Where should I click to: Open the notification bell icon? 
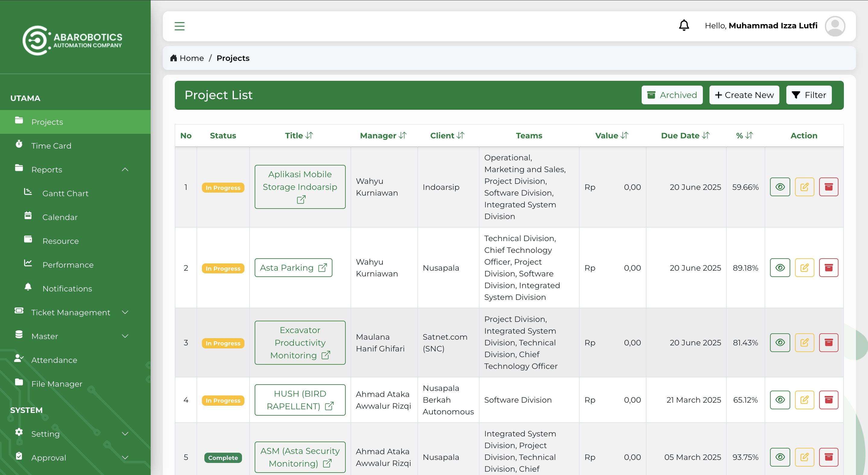[684, 25]
